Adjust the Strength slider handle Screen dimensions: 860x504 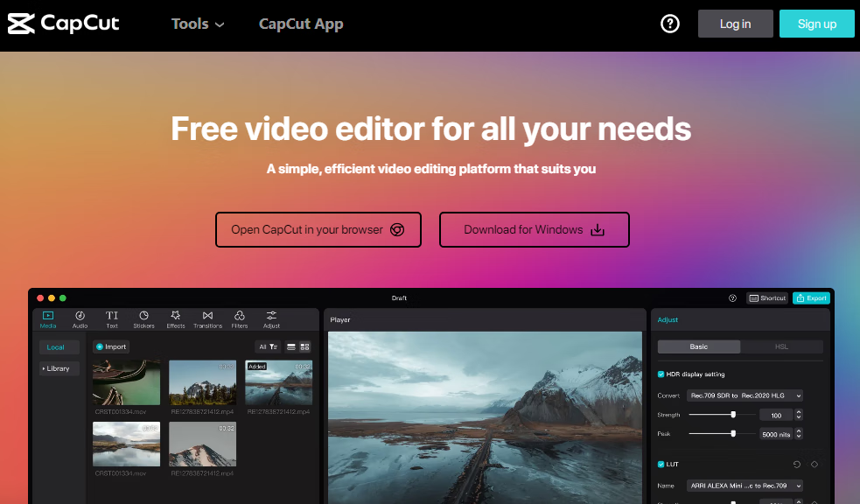pos(733,415)
